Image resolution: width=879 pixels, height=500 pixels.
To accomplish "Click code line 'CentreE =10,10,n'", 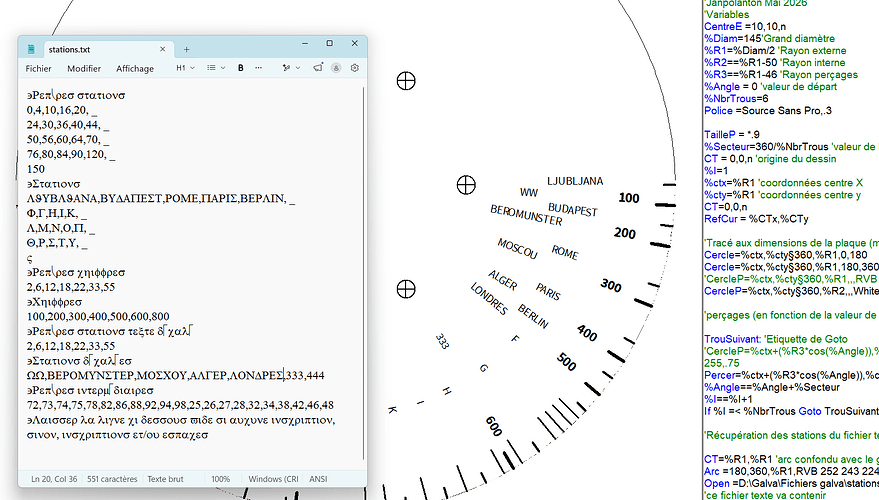I will tap(745, 26).
